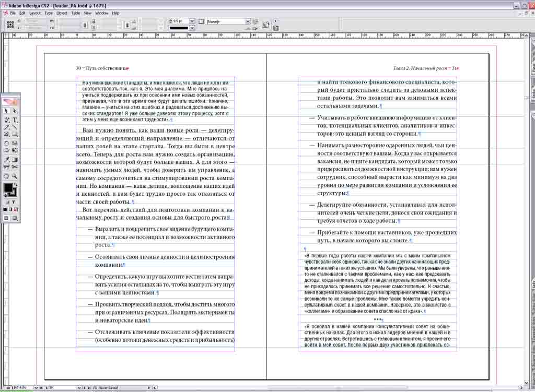Click the stroke weight stepper arrows

(171, 21)
